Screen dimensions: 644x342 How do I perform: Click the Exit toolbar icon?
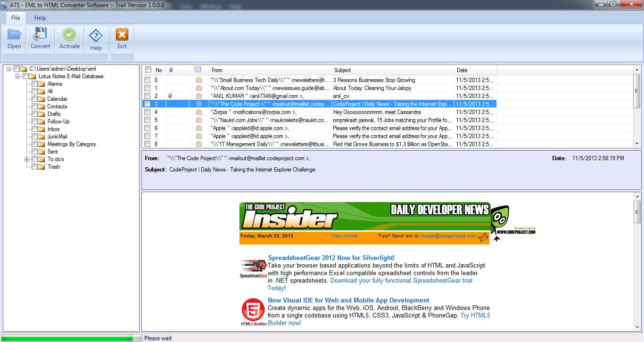click(122, 34)
